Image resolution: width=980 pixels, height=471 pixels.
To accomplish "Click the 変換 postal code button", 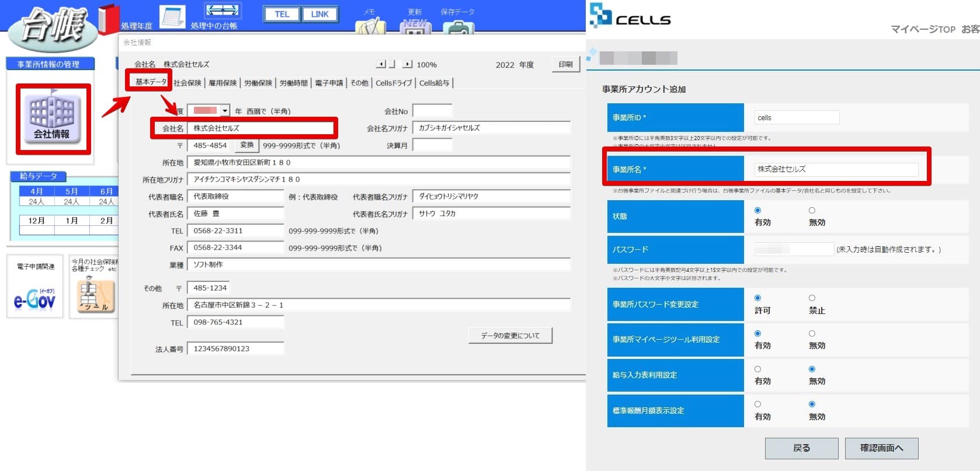I will pos(247,145).
